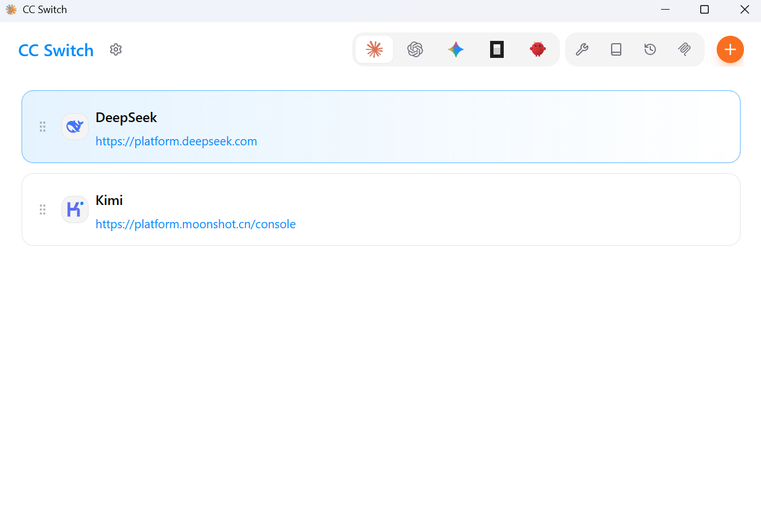Click the paperclip attachment icon
Screen dimensions: 761x532
click(684, 49)
